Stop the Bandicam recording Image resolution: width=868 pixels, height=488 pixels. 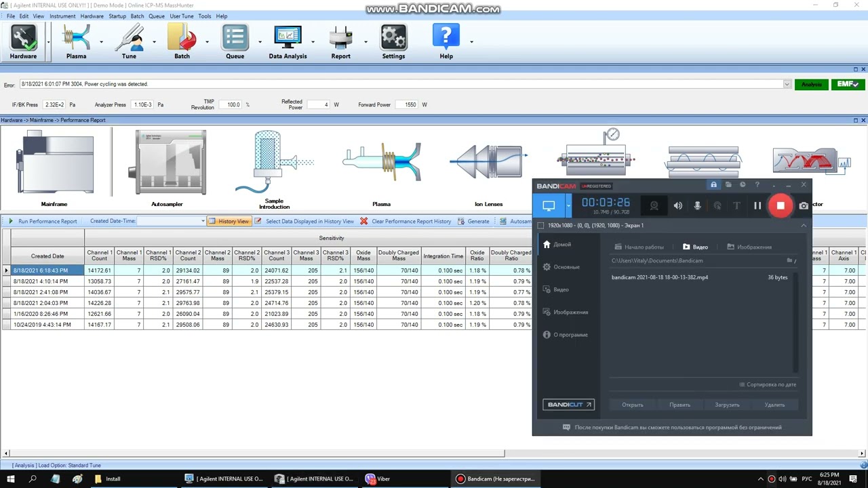click(x=781, y=205)
